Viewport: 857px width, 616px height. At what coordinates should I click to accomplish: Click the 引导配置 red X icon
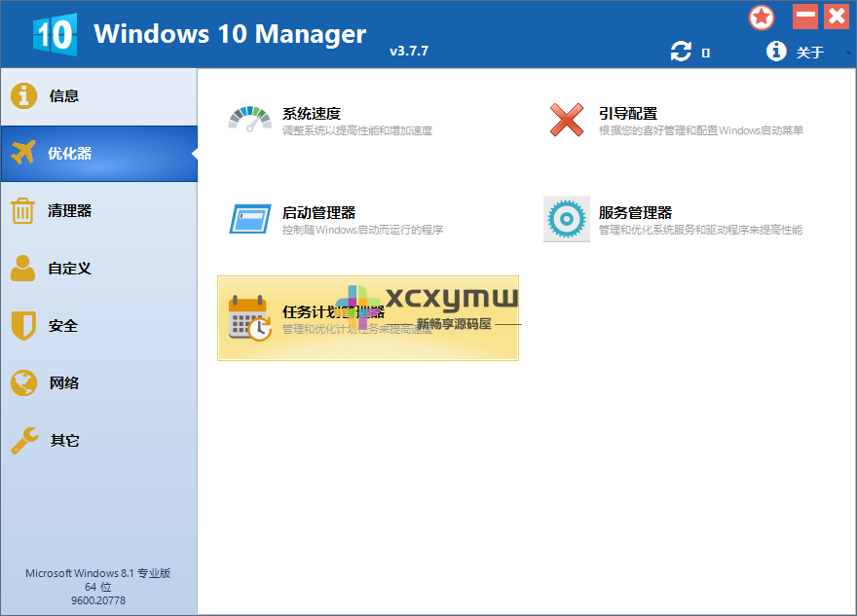point(567,120)
